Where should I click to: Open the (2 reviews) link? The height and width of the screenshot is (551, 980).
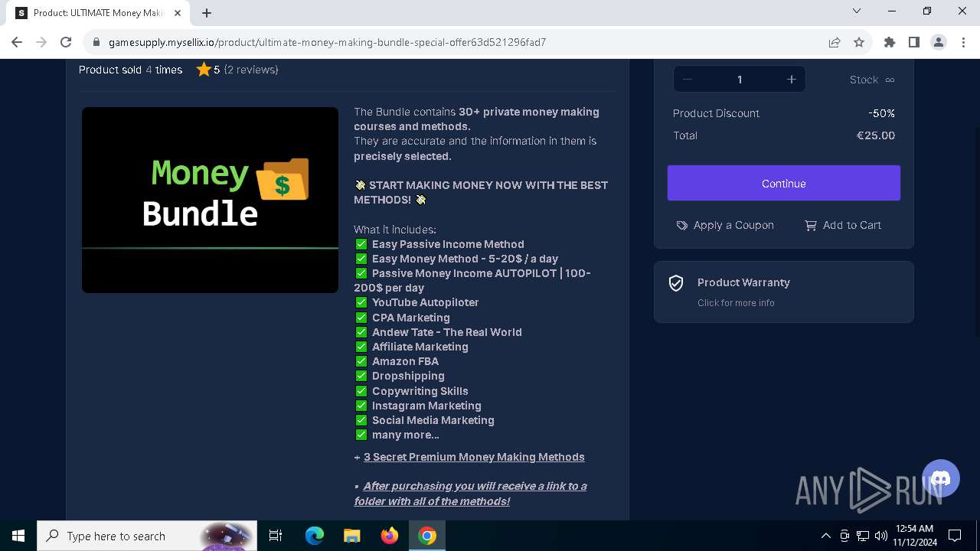pyautogui.click(x=251, y=70)
